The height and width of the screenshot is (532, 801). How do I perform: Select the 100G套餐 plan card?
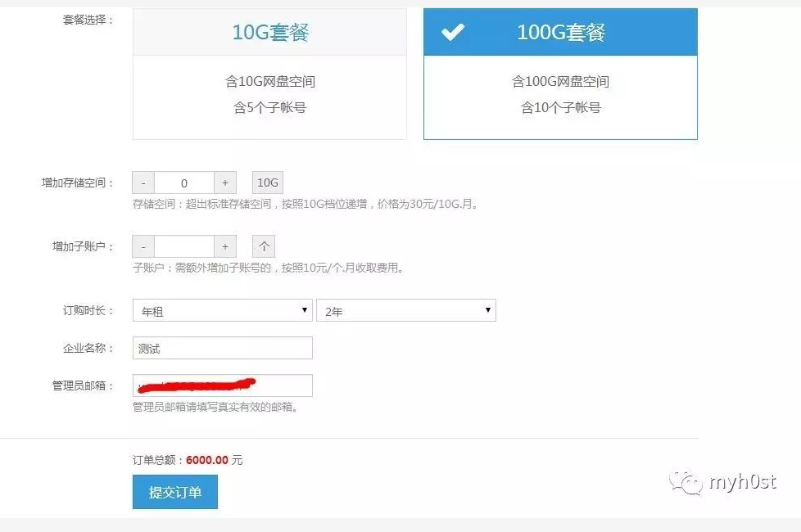click(559, 74)
